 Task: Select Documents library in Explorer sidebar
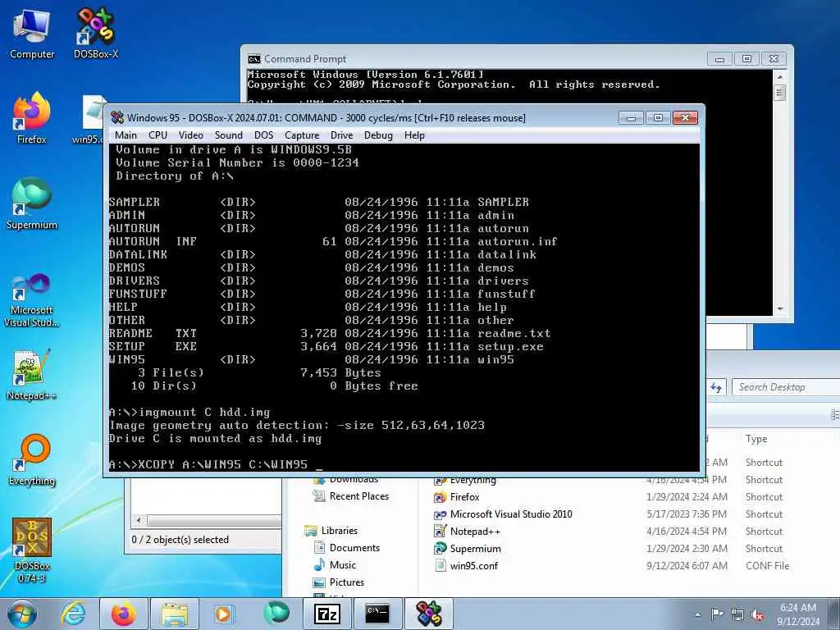click(347, 547)
